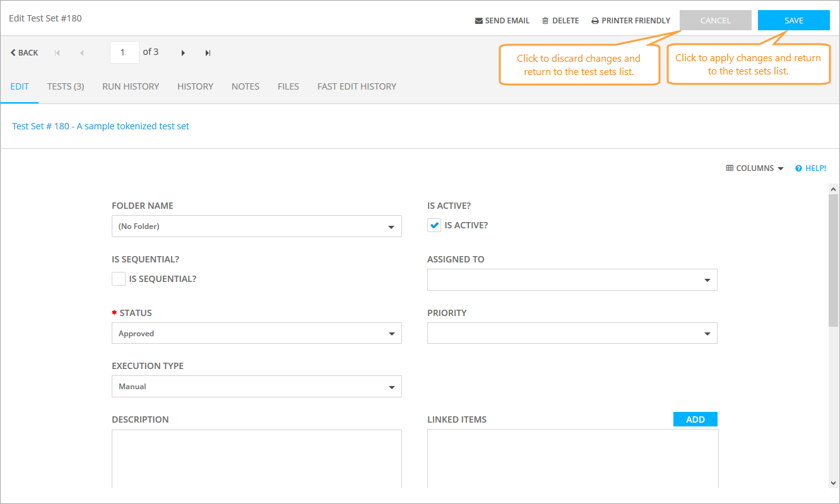
Task: Enable the Is Sequential checkbox
Action: point(119,279)
